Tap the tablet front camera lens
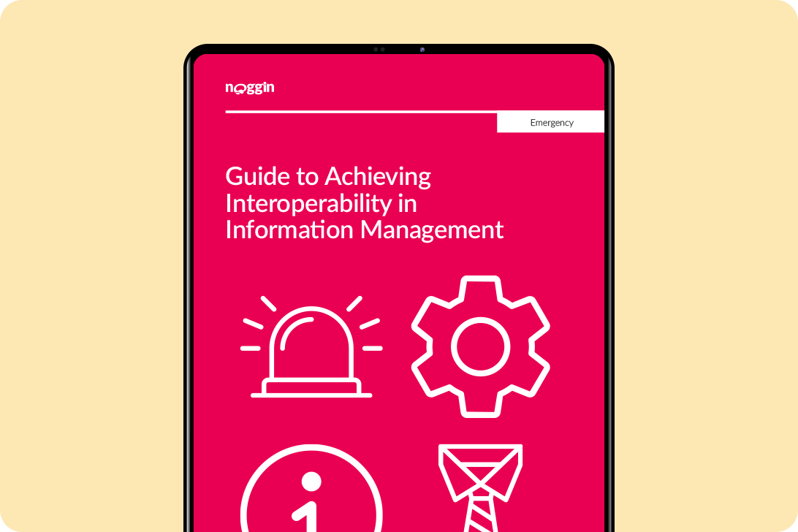Image resolution: width=798 pixels, height=532 pixels. click(422, 50)
